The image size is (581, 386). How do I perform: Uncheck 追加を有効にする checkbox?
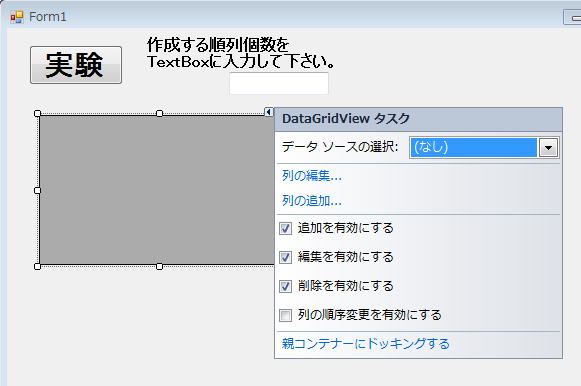[x=285, y=229]
